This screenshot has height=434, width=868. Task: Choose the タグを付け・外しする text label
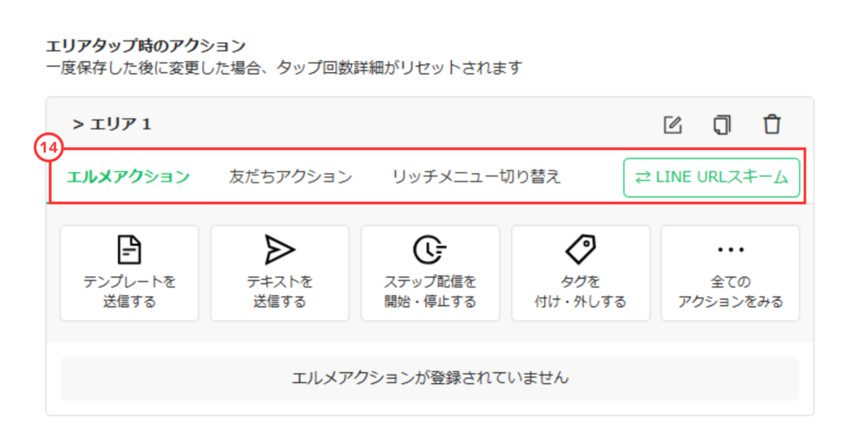coord(581,292)
